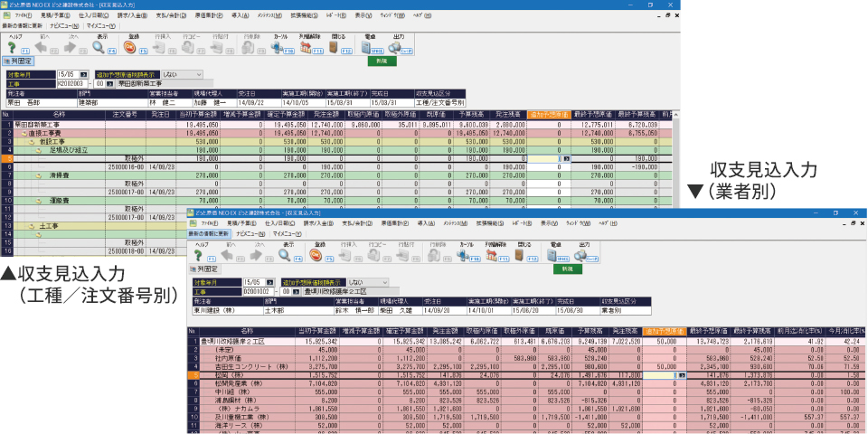Screen dimensions: 868x434
Task: Toggle 列固定 in back window
Action: pos(19,61)
